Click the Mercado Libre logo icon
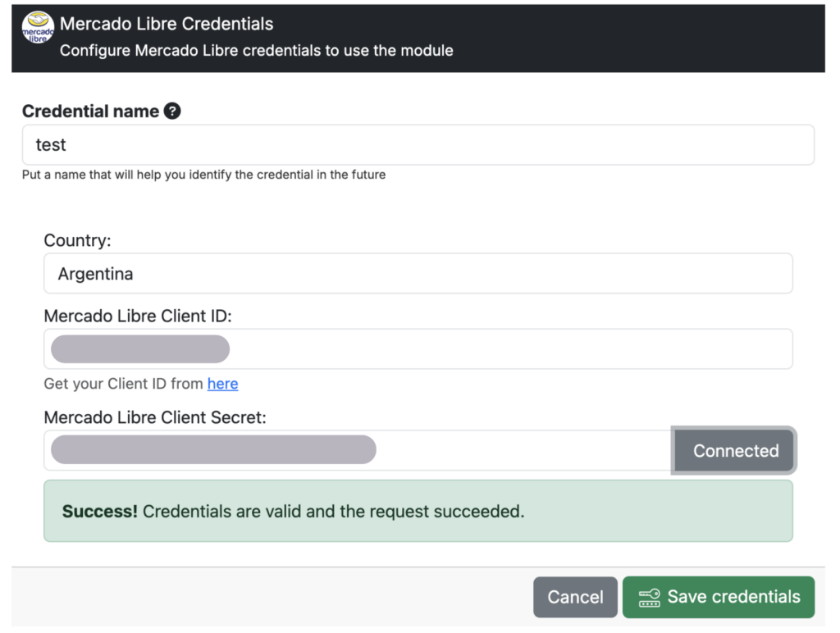The height and width of the screenshot is (633, 840). [x=38, y=29]
